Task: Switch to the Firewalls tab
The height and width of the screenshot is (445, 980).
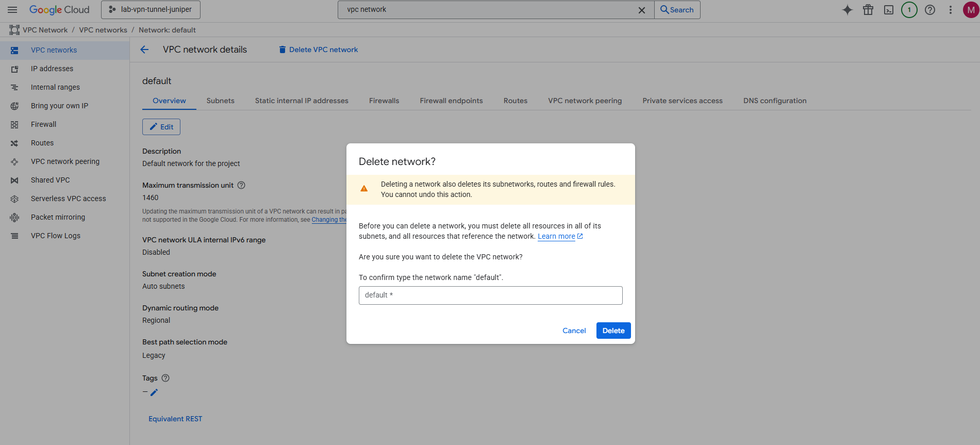Action: pos(384,101)
